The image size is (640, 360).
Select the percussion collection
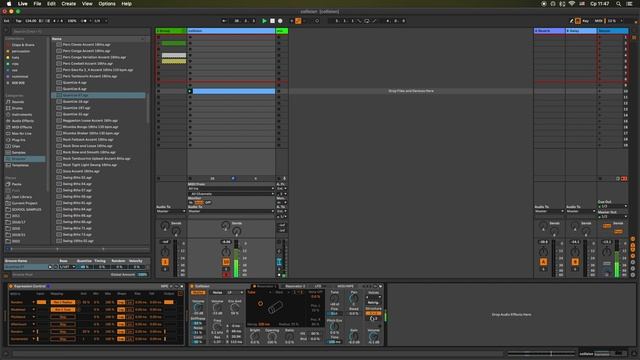point(20,51)
